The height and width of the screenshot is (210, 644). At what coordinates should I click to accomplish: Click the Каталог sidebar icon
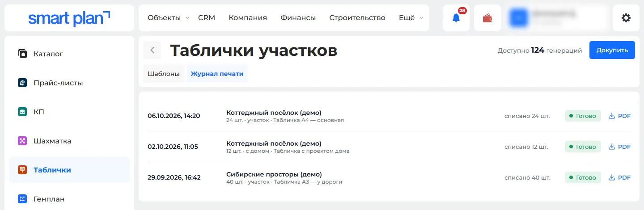click(23, 54)
